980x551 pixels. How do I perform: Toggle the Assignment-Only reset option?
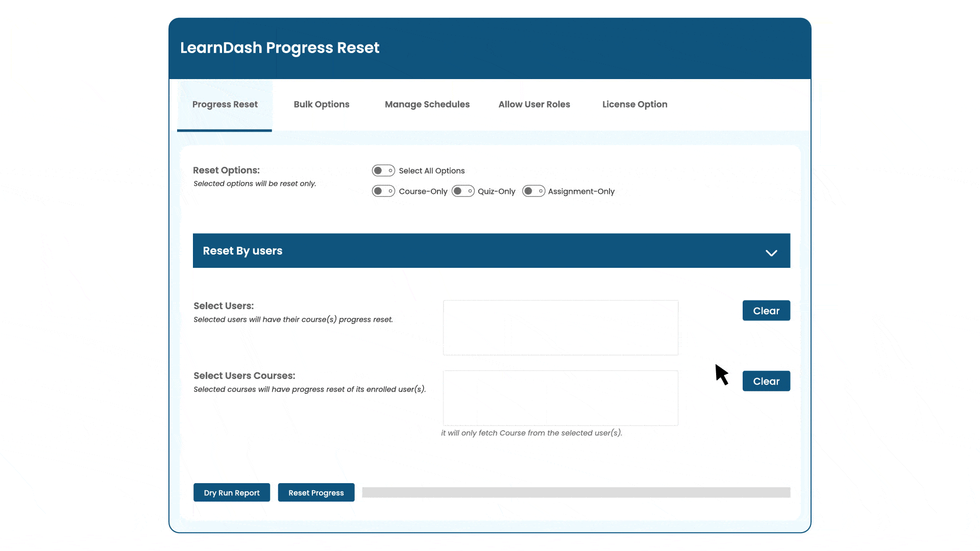(x=533, y=192)
